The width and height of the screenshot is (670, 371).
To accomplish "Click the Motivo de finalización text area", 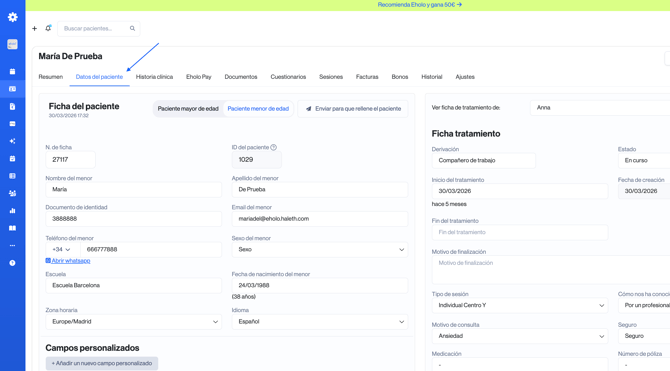I will (x=551, y=270).
